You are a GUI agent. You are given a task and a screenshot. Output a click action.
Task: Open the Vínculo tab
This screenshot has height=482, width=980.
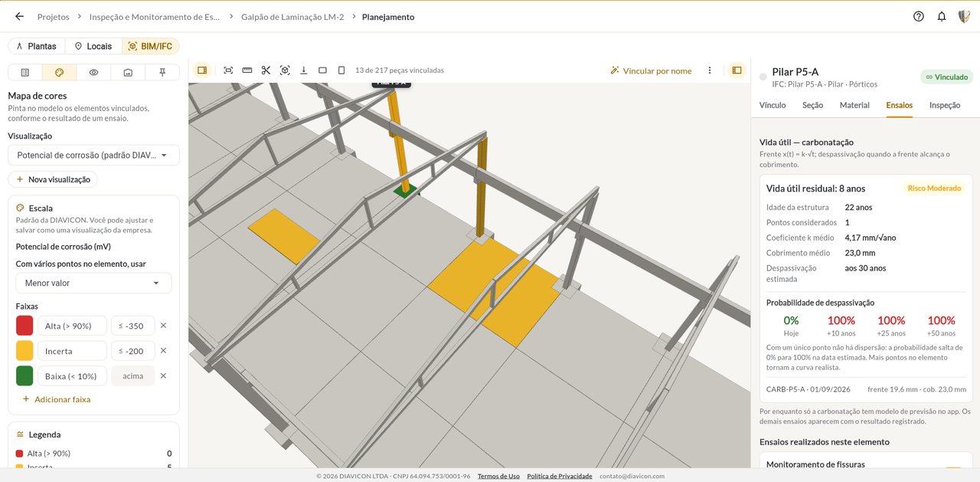pos(773,105)
